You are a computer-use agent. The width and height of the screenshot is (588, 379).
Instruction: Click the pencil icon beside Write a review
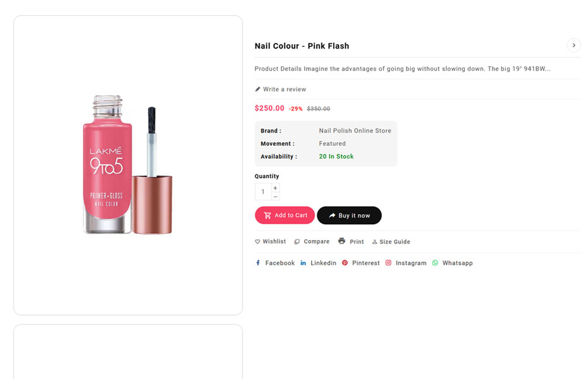point(258,89)
